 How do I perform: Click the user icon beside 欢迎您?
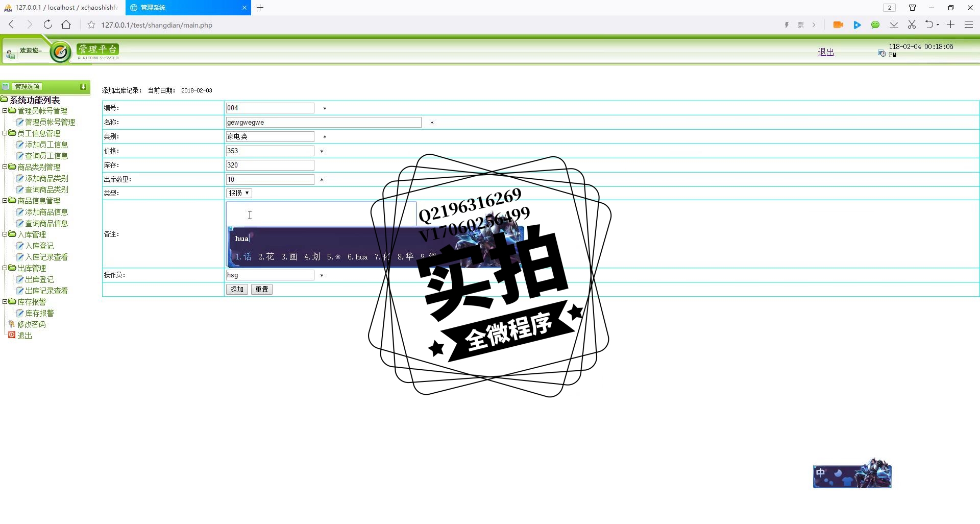tap(10, 54)
